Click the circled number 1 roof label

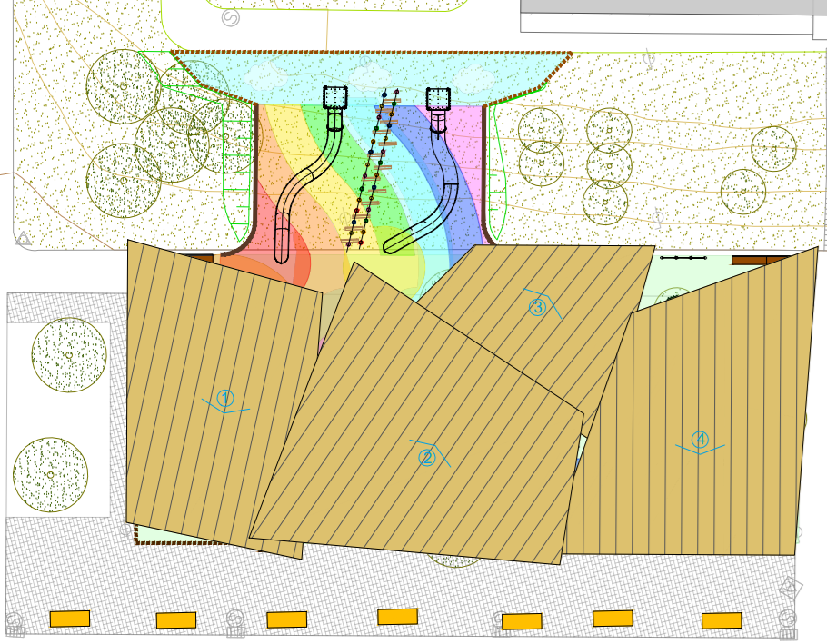[225, 398]
